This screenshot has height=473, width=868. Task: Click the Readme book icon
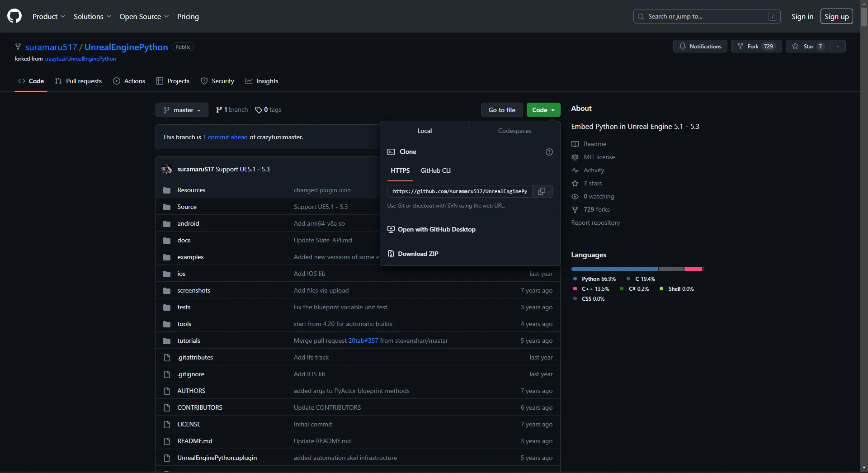pyautogui.click(x=575, y=144)
